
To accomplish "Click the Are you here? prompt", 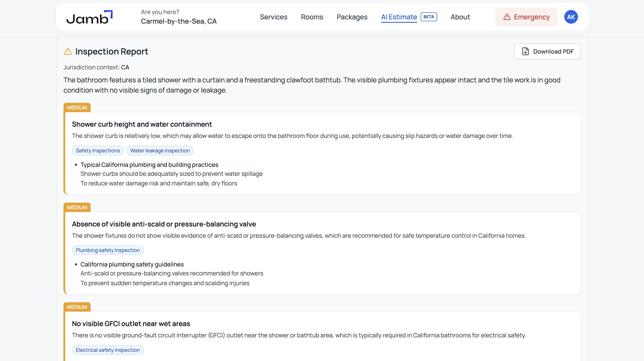I will 160,12.
